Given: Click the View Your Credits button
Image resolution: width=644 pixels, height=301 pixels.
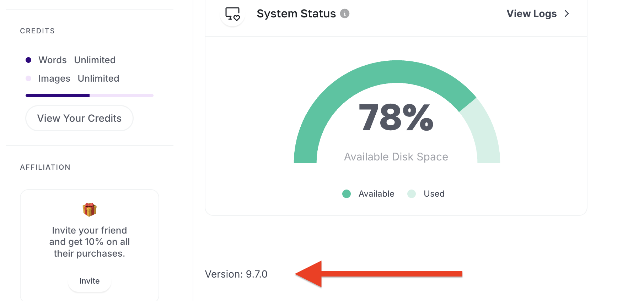Looking at the screenshot, I should tap(79, 118).
